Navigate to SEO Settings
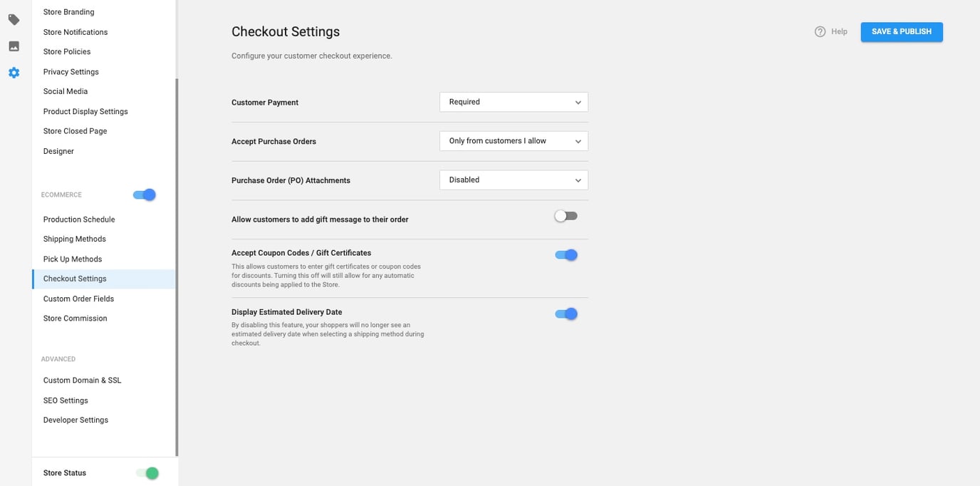The image size is (980, 486). (66, 400)
